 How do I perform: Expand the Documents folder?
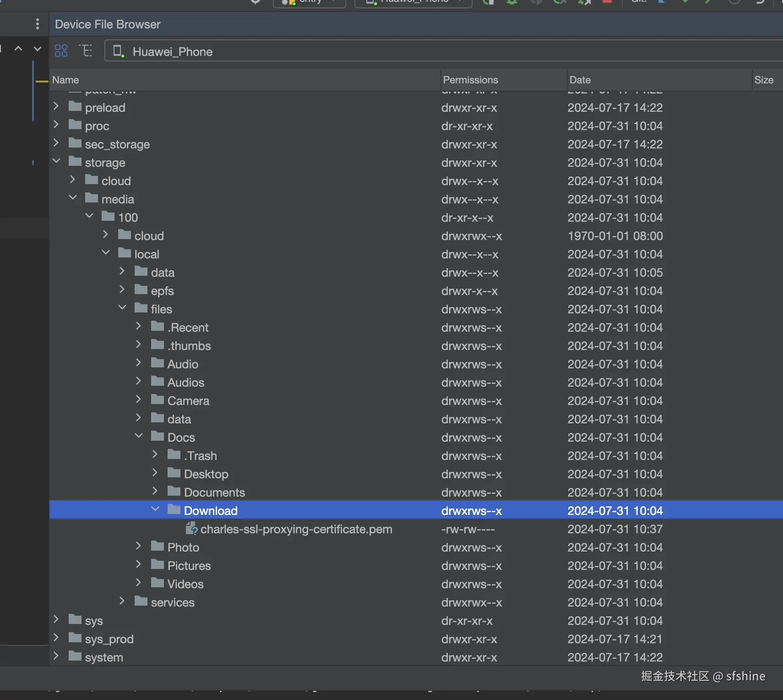click(x=155, y=491)
